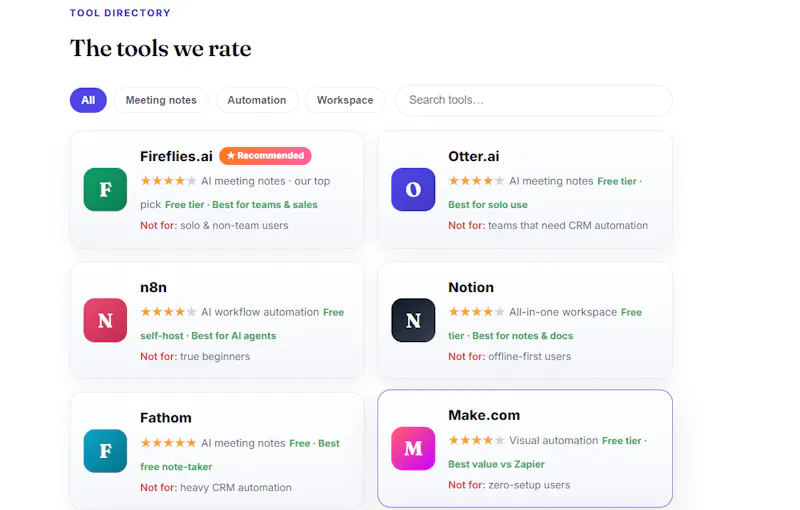The image size is (800, 510).
Task: Click Fireflies.ai star rating
Action: [x=168, y=181]
